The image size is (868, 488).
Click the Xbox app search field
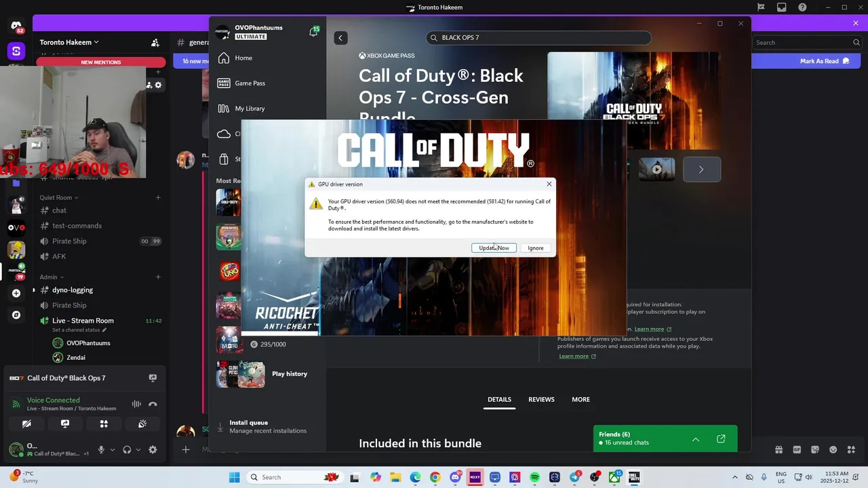click(539, 38)
